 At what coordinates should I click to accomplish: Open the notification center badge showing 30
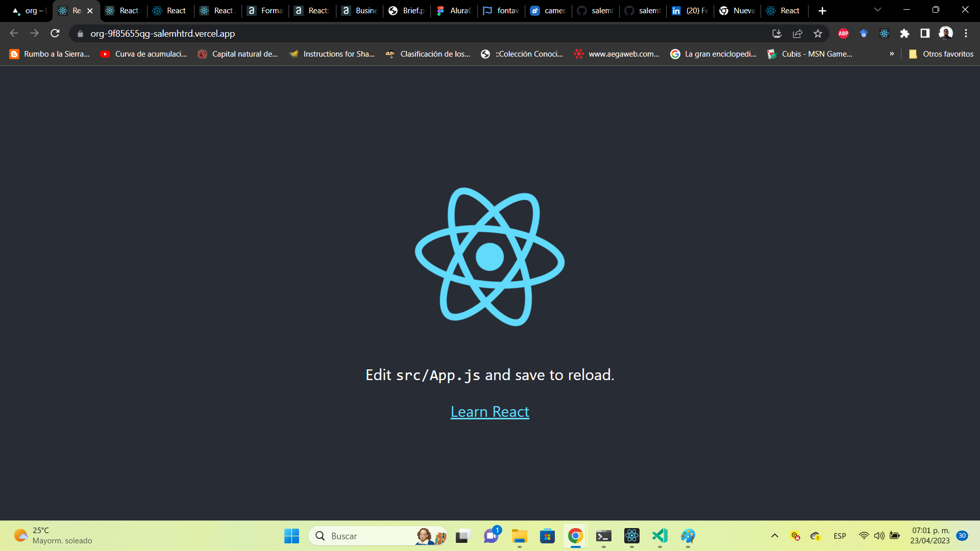(962, 536)
